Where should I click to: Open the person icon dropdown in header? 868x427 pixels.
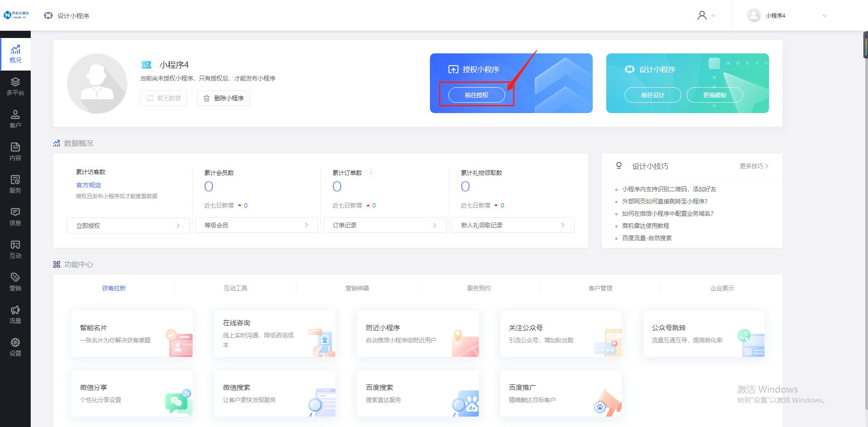(706, 15)
